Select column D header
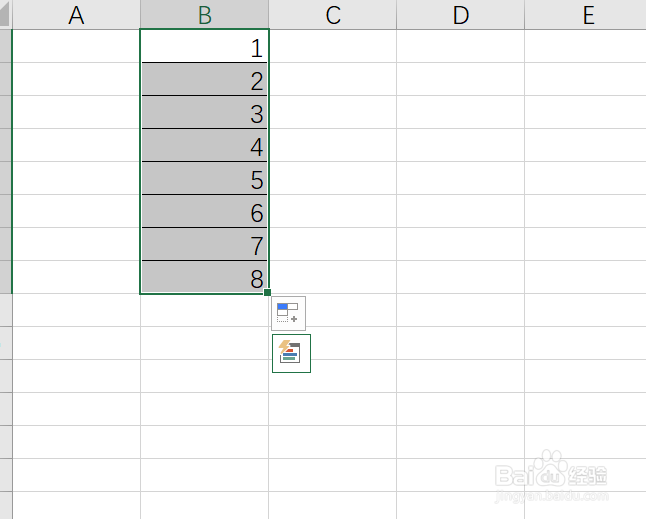 [460, 15]
